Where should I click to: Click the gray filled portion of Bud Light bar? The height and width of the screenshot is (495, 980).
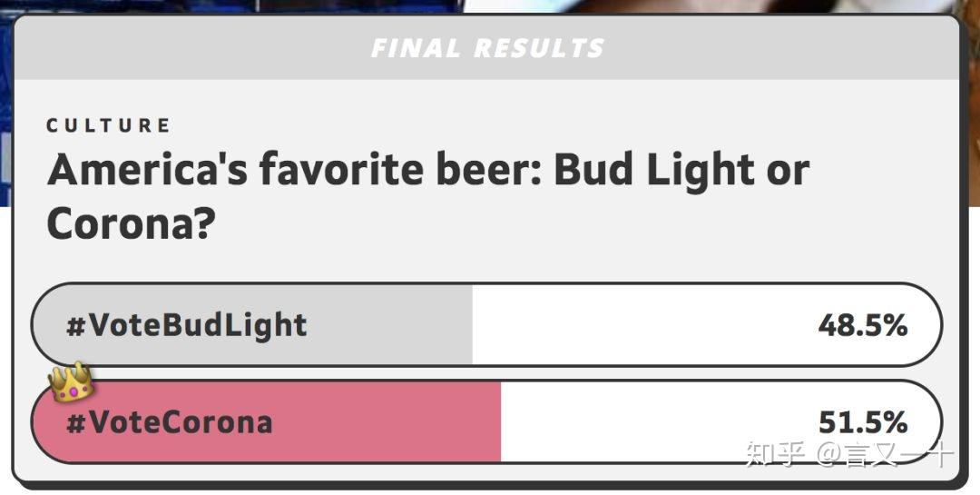[x=252, y=325]
